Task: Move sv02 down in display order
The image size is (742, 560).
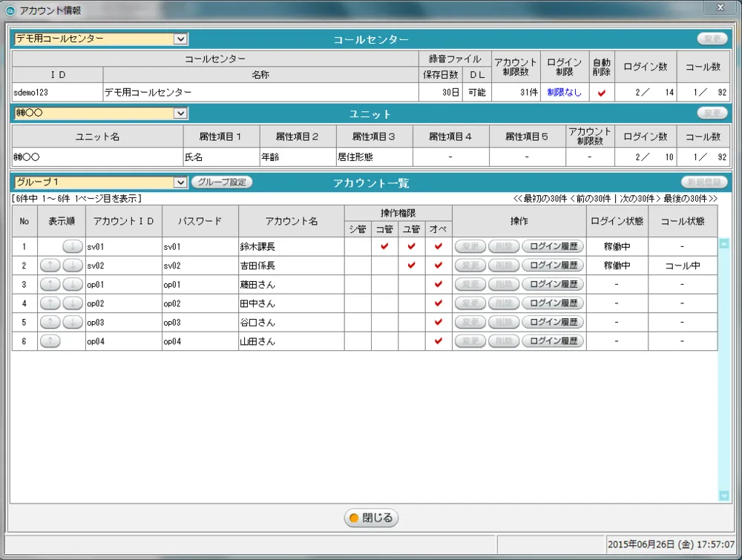Action: (x=73, y=266)
